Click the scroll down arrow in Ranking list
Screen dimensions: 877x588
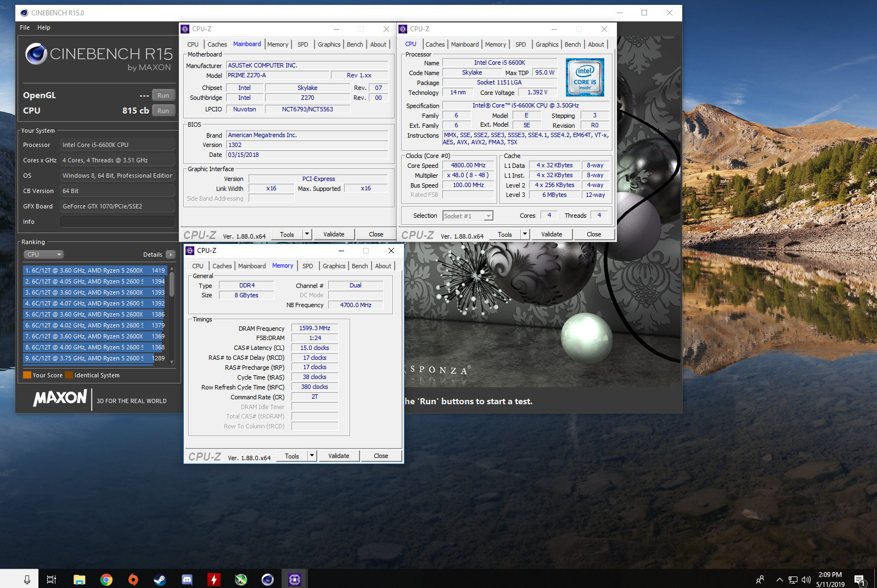pyautogui.click(x=172, y=362)
